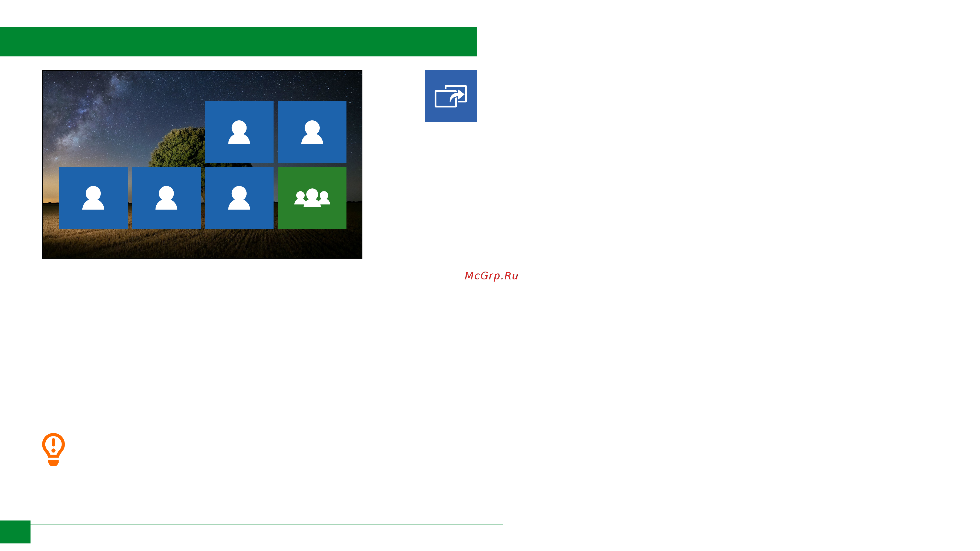Select the user tile left of group tile
The image size is (980, 551).
239,197
